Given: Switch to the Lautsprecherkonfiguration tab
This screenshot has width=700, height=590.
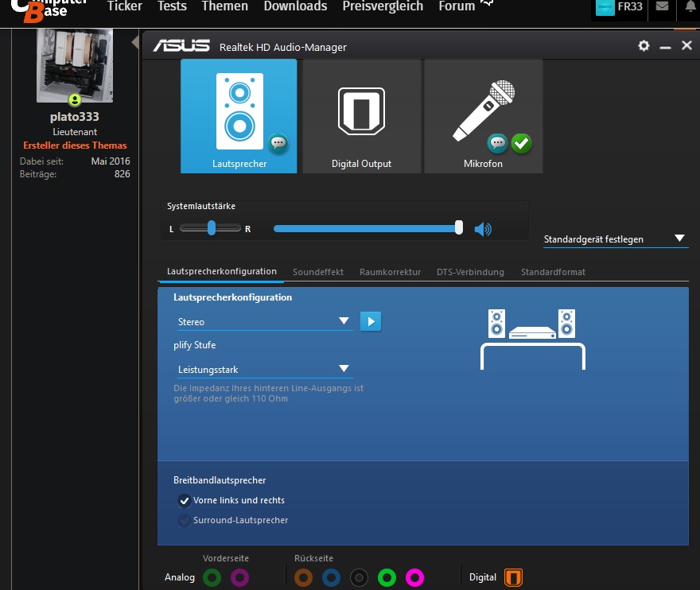Looking at the screenshot, I should tap(221, 271).
